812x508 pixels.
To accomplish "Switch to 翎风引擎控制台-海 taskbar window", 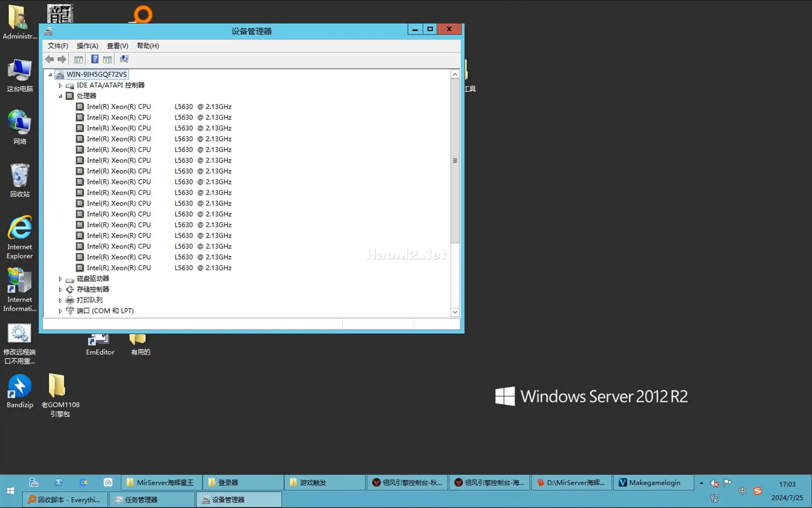I will coord(489,482).
